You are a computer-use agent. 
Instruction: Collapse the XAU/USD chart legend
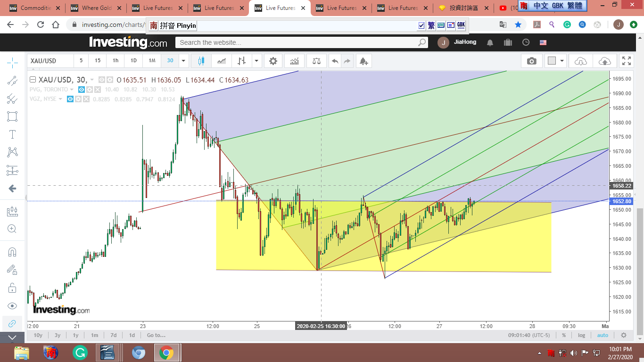(33, 80)
